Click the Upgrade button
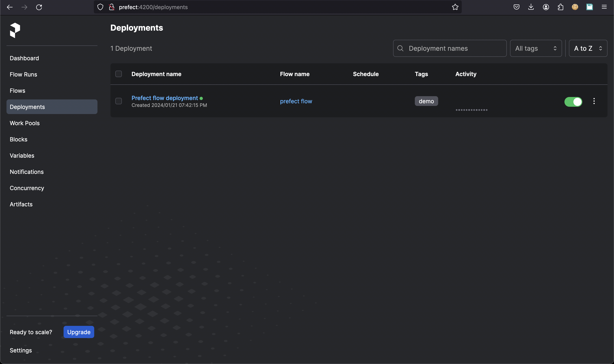The height and width of the screenshot is (364, 614). click(x=79, y=332)
